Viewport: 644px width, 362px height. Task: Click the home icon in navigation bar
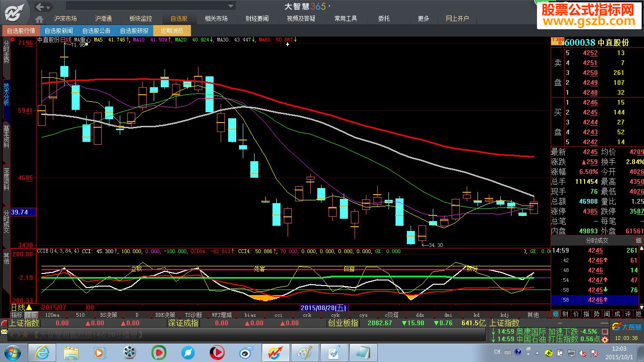(x=40, y=19)
